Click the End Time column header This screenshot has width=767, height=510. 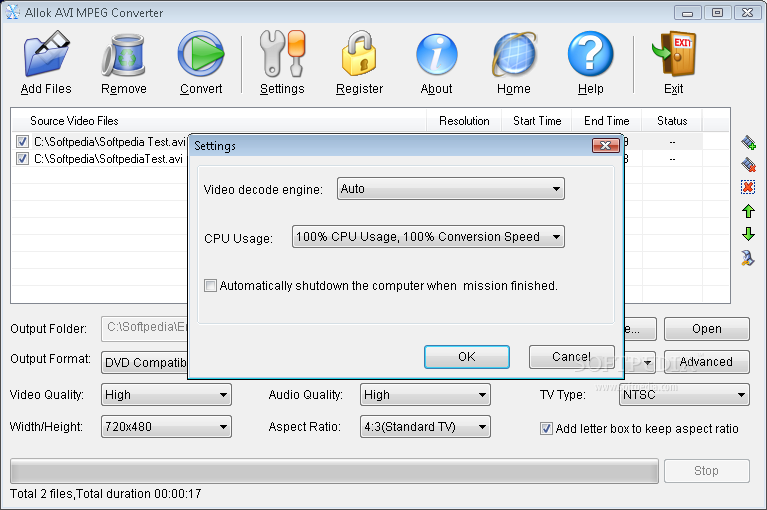click(x=607, y=121)
